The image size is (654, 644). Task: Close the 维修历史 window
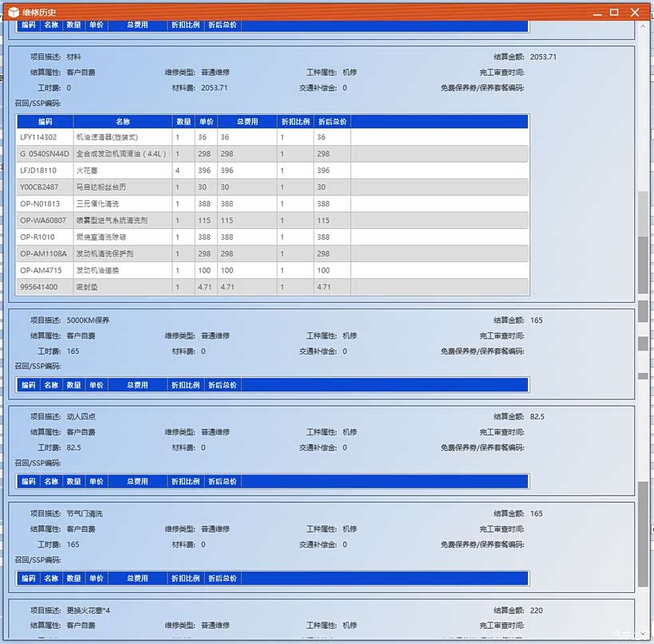[x=636, y=12]
